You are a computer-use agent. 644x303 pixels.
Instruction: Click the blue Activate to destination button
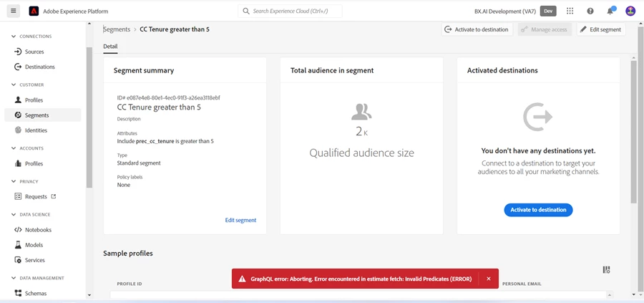(x=538, y=210)
